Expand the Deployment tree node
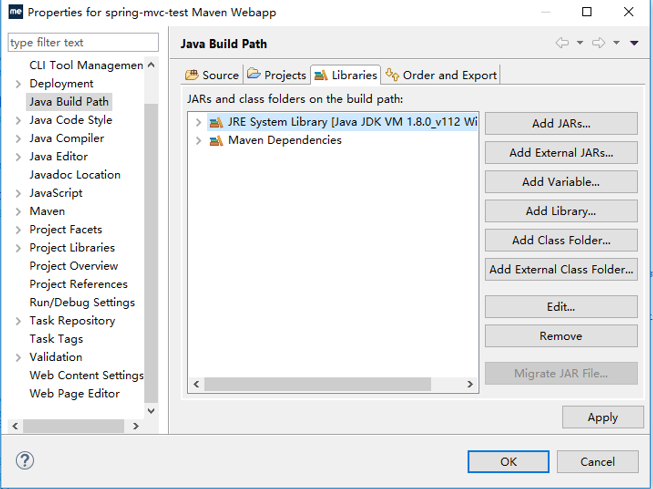 pyautogui.click(x=18, y=84)
